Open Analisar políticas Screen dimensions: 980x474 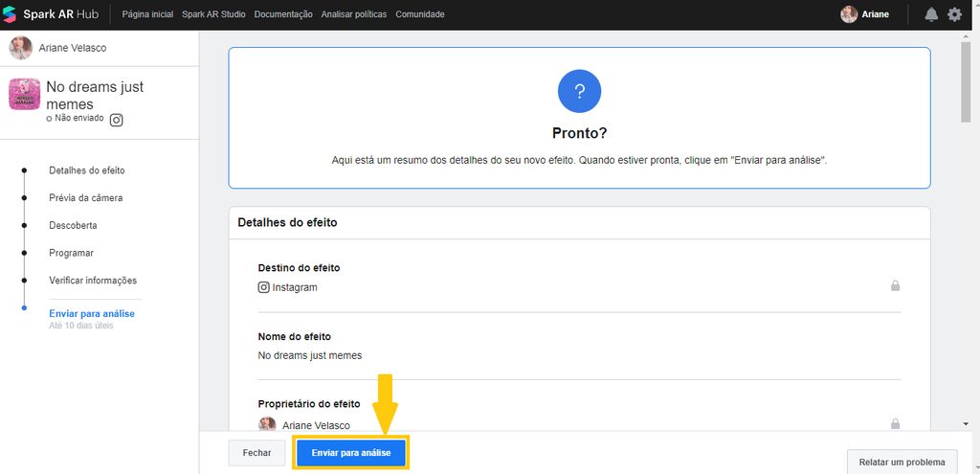click(x=354, y=14)
